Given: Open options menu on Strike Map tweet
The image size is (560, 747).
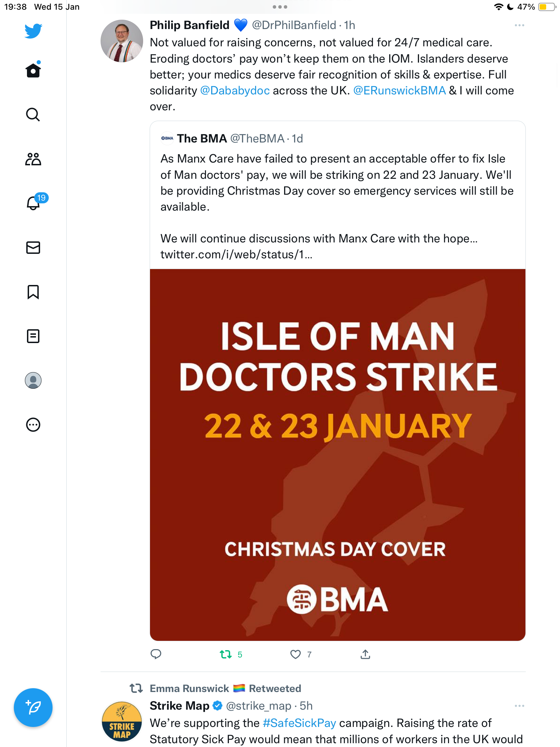Looking at the screenshot, I should 519,706.
